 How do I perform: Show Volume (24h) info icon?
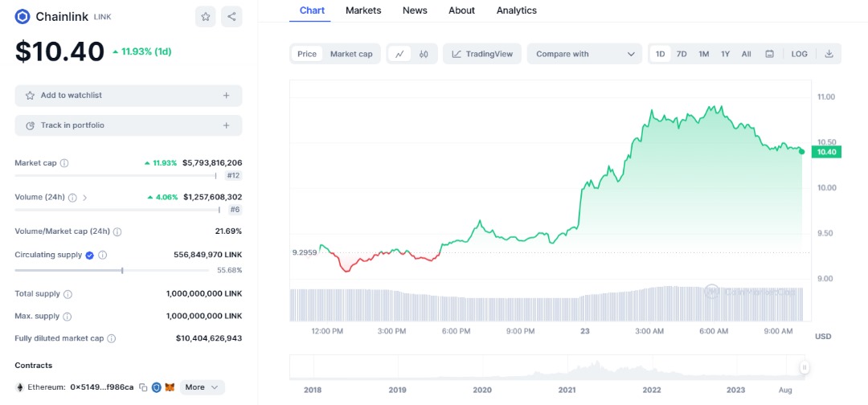click(x=72, y=198)
